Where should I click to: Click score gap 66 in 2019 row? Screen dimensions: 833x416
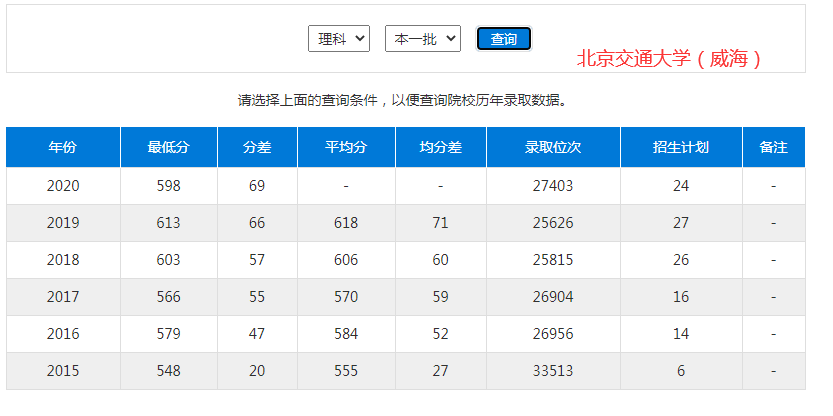pos(257,223)
